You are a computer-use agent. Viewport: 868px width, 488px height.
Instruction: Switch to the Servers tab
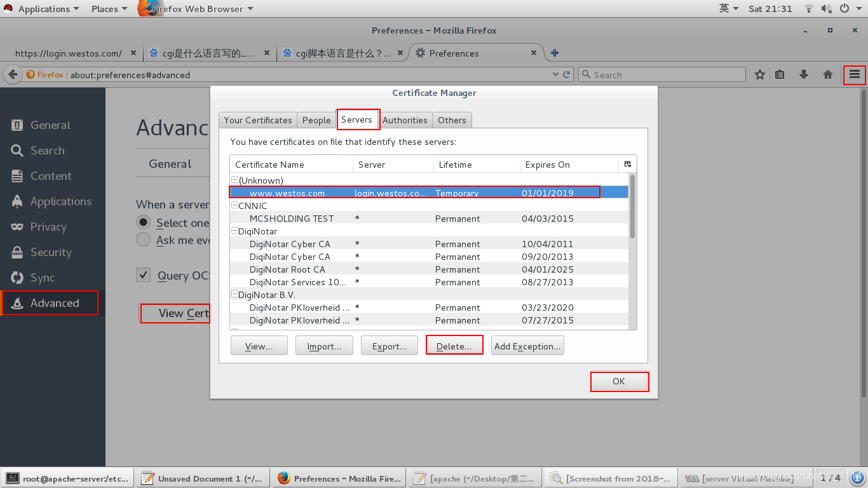coord(356,119)
